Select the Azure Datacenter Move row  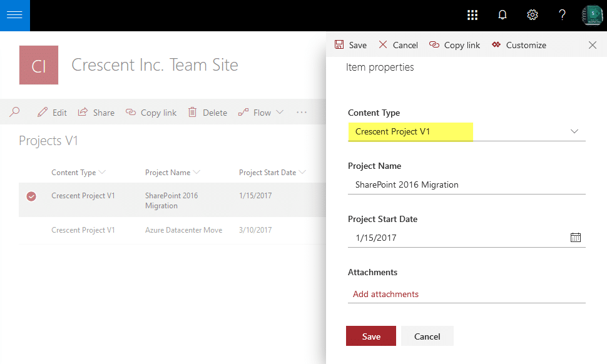point(183,230)
